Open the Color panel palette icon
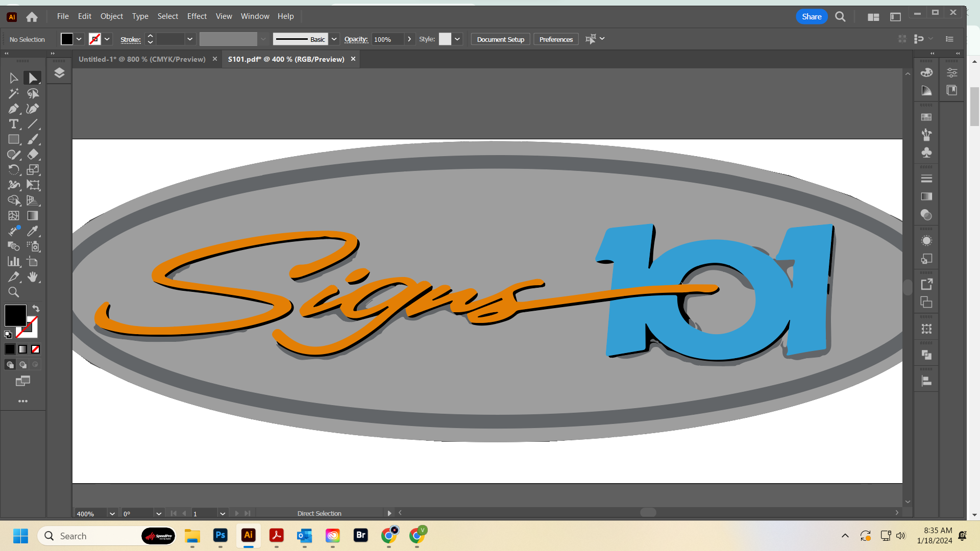Image resolution: width=980 pixels, height=551 pixels. tap(926, 72)
